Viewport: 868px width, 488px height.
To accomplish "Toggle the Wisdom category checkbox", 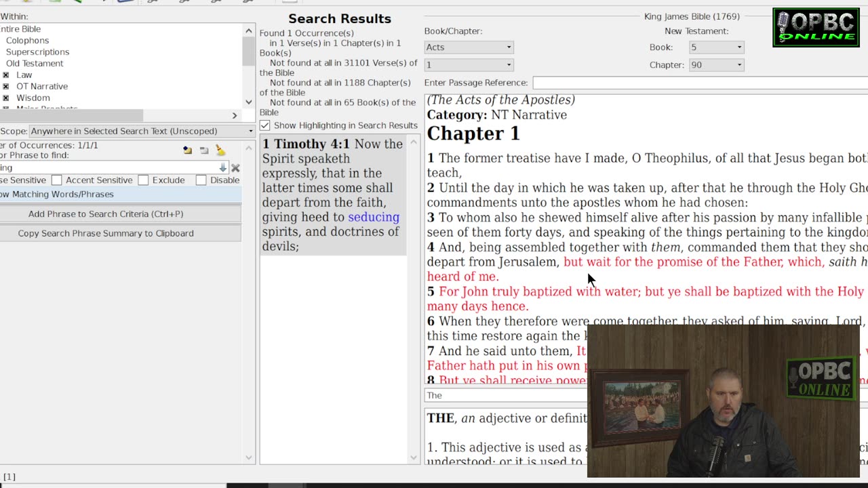I will pyautogui.click(x=6, y=98).
